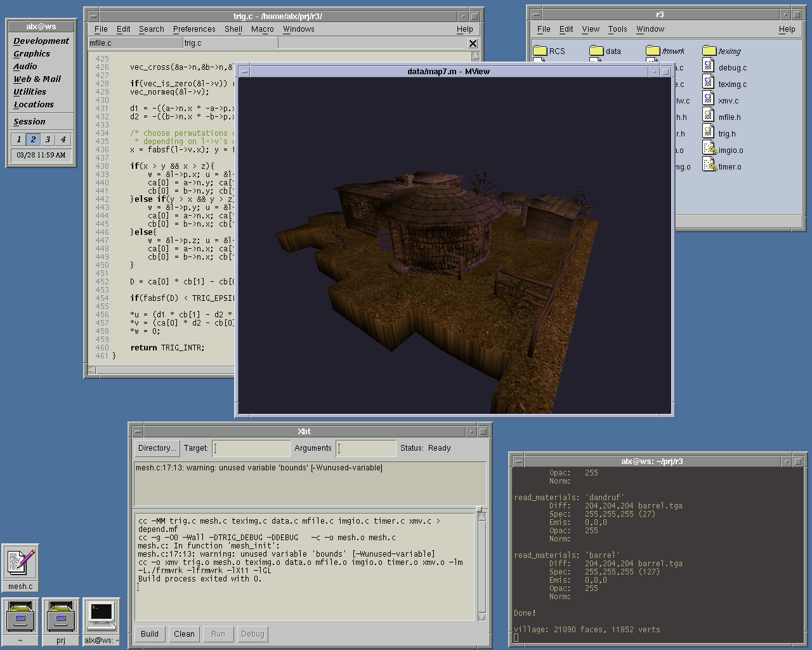Switch to workspace 4
The height and width of the screenshot is (650, 812).
coord(63,140)
